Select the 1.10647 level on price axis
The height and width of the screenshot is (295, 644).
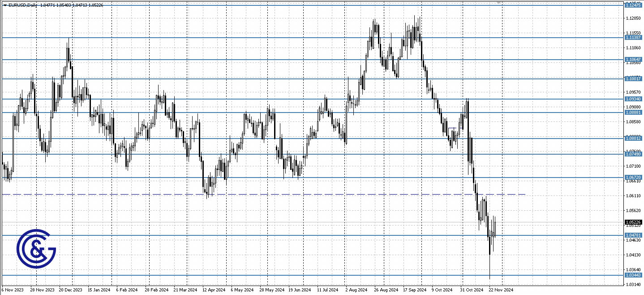633,59
